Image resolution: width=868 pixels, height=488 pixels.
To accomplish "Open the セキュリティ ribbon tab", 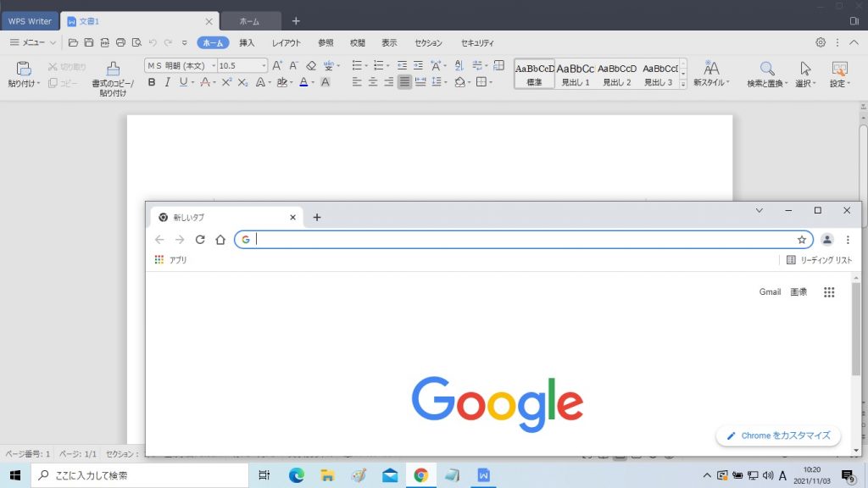I will tap(477, 42).
